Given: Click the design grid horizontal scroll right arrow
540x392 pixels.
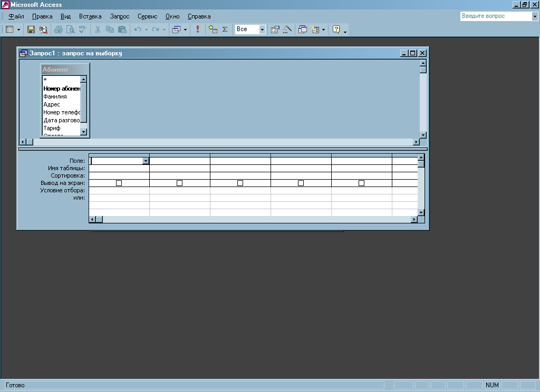Looking at the screenshot, I should coord(414,219).
